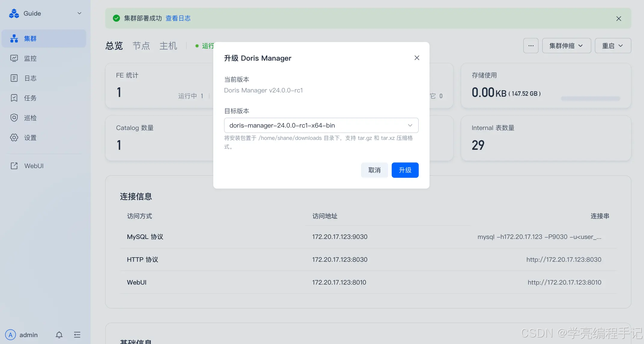This screenshot has width=644, height=344.
Task: Open the 设置 (Settings) sidebar icon
Action: coord(14,137)
